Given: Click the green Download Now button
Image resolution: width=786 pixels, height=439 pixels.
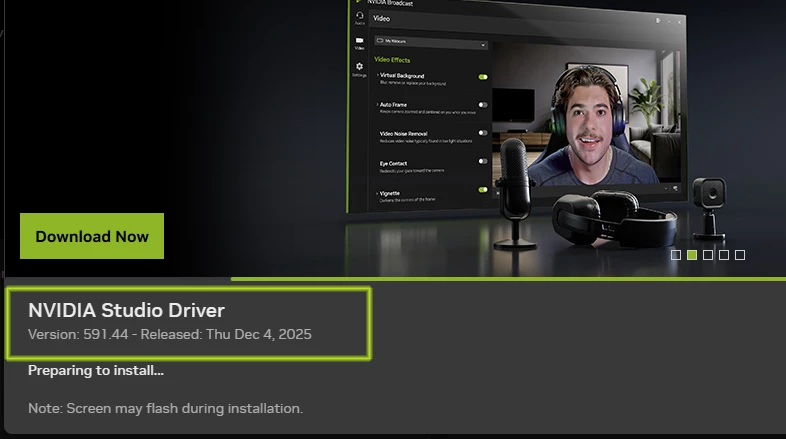Looking at the screenshot, I should pos(92,236).
